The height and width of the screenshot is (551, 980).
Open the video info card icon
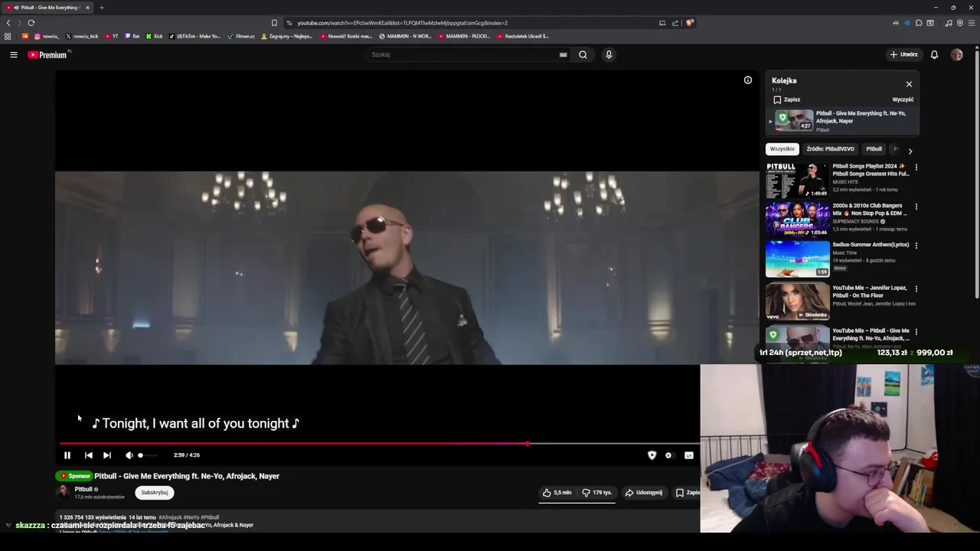click(748, 80)
